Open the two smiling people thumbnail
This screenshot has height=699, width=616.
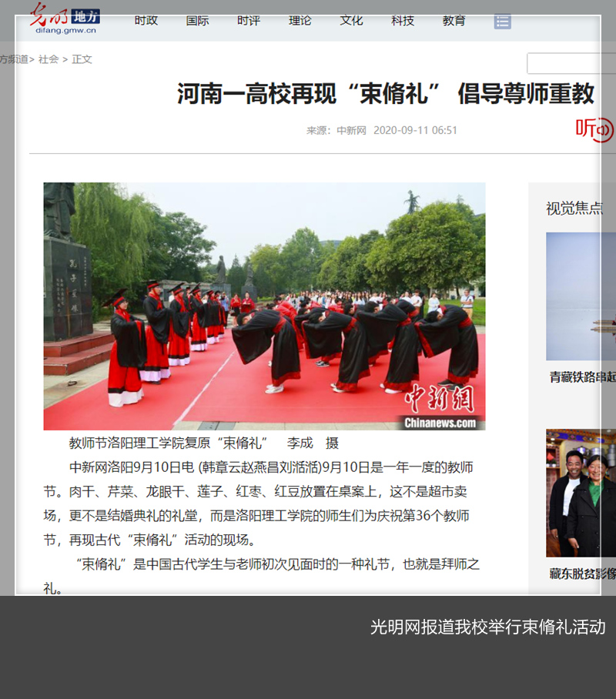click(581, 493)
